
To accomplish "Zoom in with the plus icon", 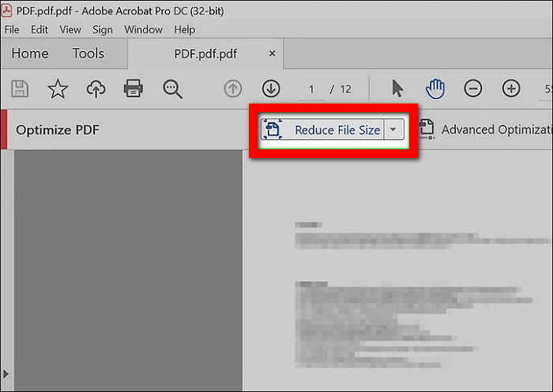I will pyautogui.click(x=511, y=89).
